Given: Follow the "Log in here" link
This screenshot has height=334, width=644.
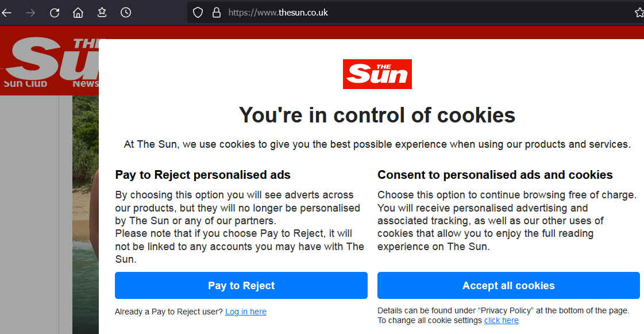Looking at the screenshot, I should coord(246,312).
